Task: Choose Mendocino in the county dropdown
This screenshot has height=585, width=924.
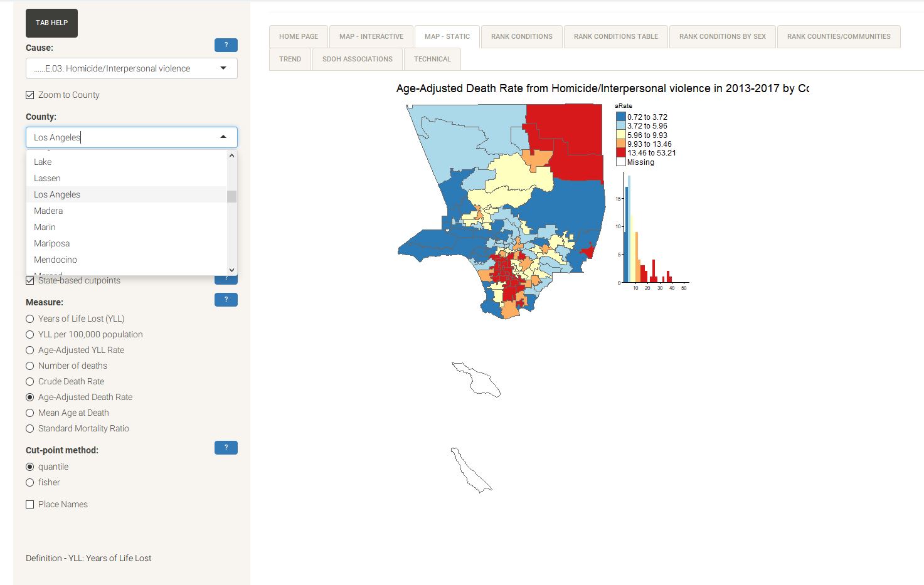Action: [x=55, y=260]
